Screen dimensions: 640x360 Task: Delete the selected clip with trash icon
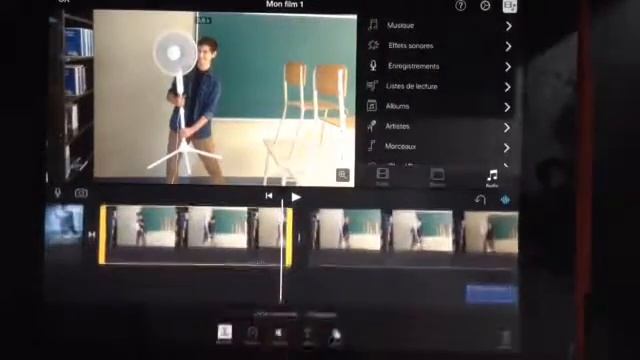pyautogui.click(x=506, y=339)
